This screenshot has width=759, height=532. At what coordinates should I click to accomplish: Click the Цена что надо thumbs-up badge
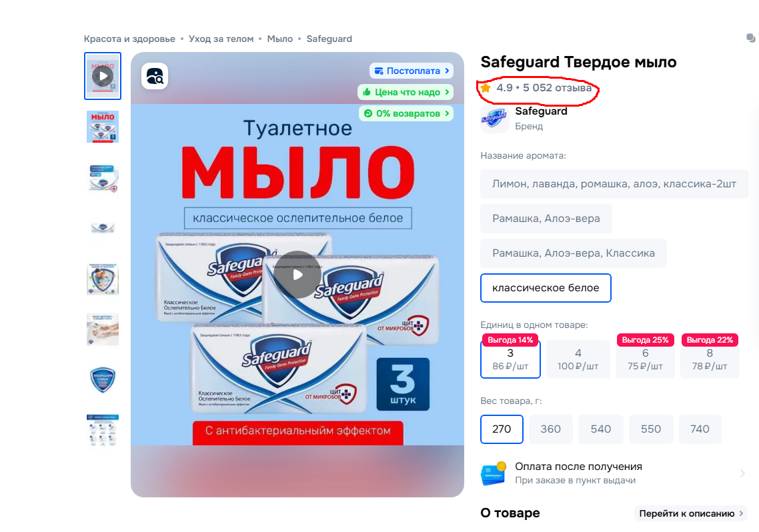tap(406, 92)
